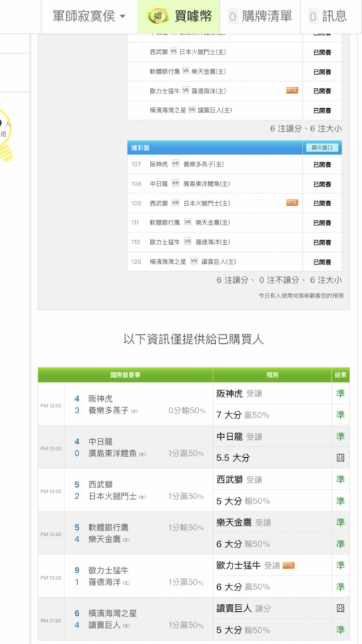
Task: Click the 準 result beside 阪神虎 受讓
Action: coord(341,393)
